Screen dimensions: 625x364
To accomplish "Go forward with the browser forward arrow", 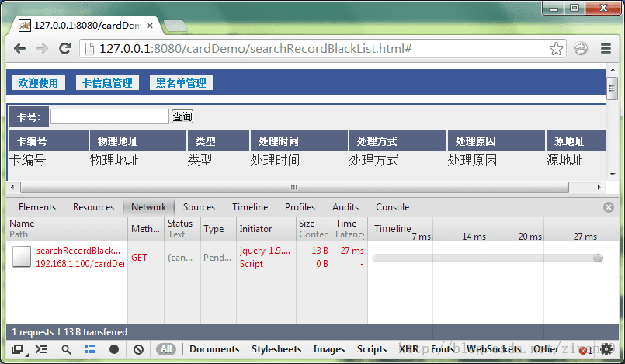I will pos(42,49).
